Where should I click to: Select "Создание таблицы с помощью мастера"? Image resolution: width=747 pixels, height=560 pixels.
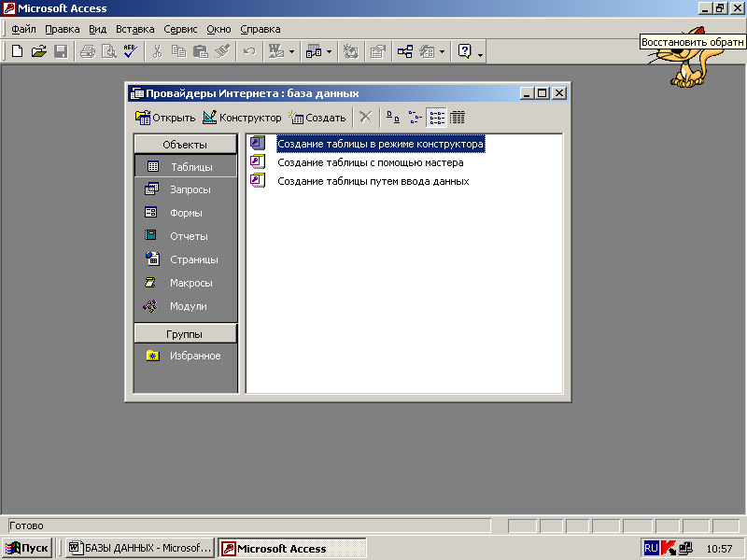[370, 162]
